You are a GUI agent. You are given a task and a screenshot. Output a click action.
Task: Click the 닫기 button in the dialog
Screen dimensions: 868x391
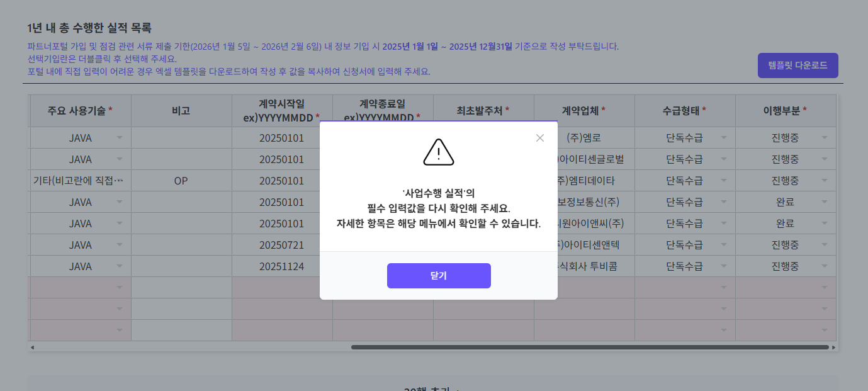[x=439, y=276]
